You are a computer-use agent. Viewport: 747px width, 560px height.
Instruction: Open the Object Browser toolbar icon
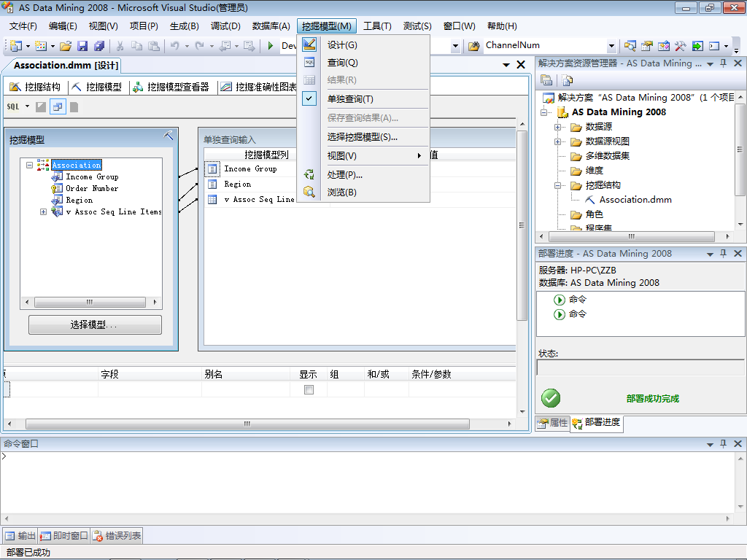(664, 46)
